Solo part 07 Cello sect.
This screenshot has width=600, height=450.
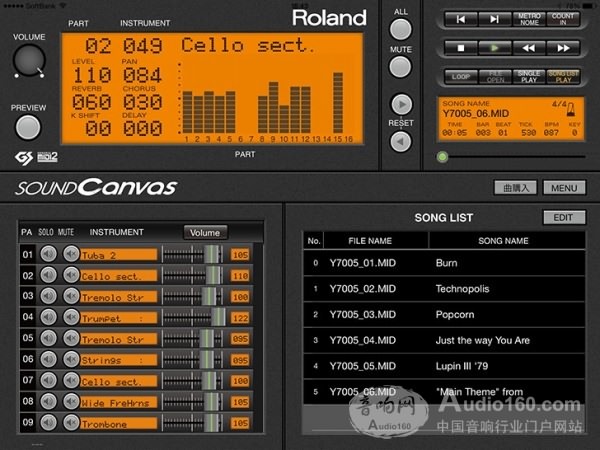(x=49, y=380)
